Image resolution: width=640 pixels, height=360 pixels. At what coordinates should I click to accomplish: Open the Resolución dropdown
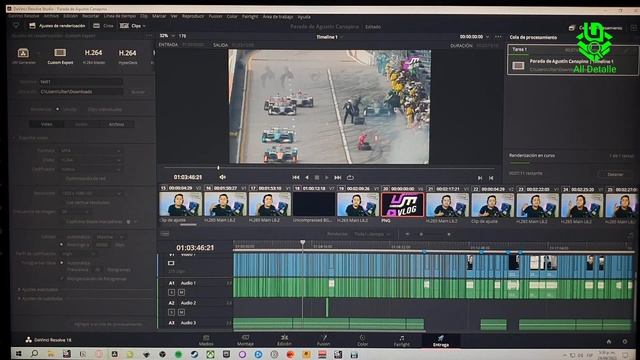92,193
